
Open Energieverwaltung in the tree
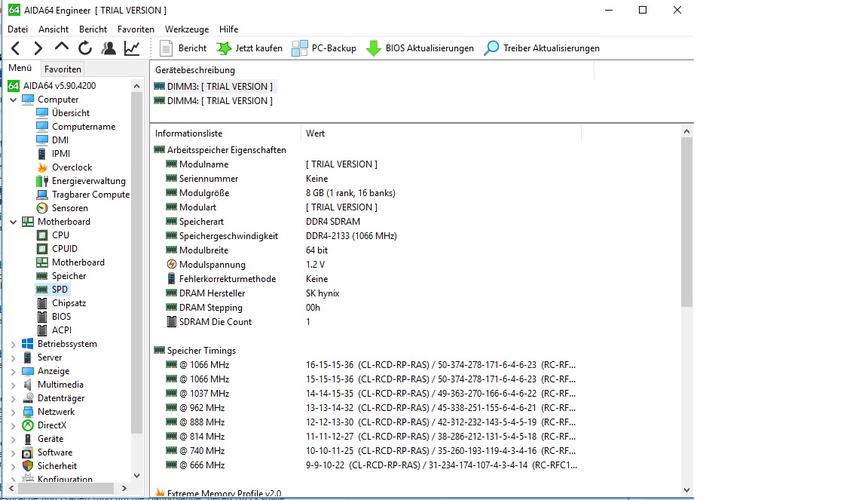point(81,181)
